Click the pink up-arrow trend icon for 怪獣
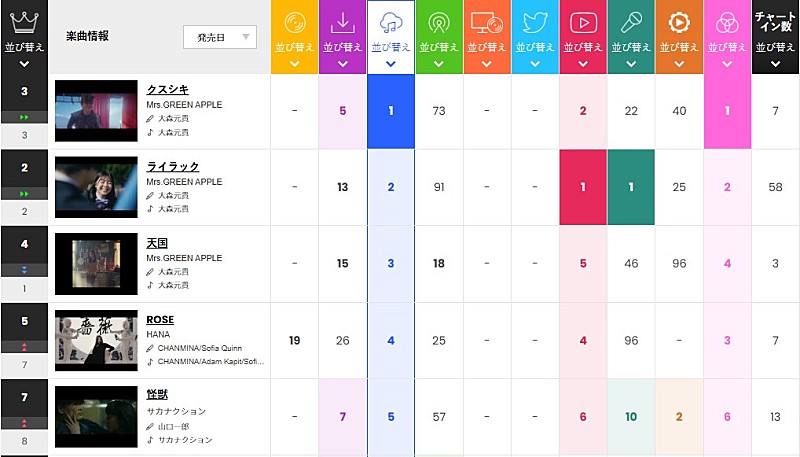The image size is (800, 457). coord(24,423)
